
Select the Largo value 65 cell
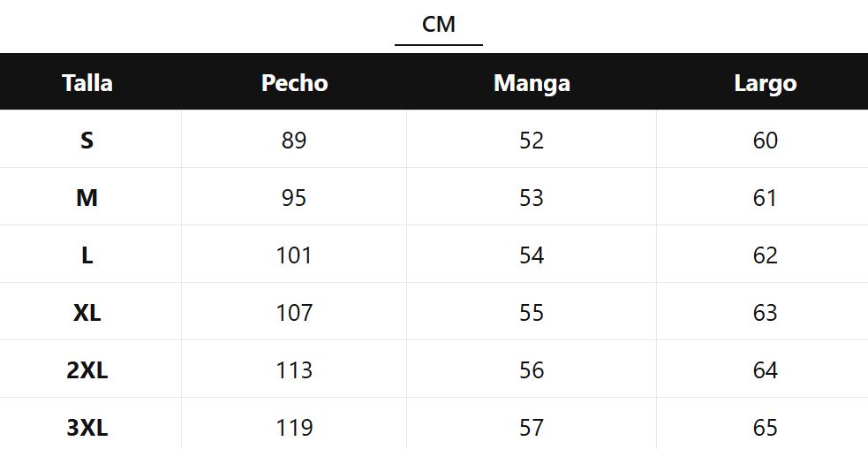pyautogui.click(x=765, y=428)
